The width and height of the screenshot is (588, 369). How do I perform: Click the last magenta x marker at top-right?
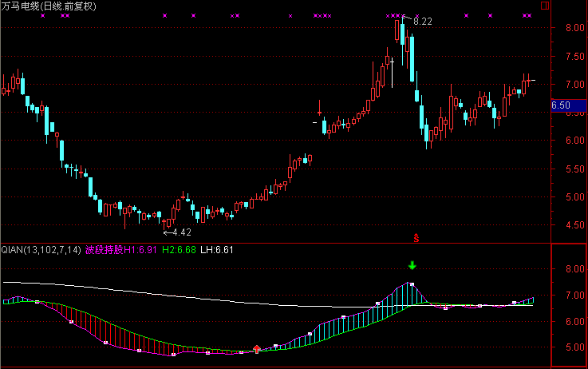click(529, 15)
